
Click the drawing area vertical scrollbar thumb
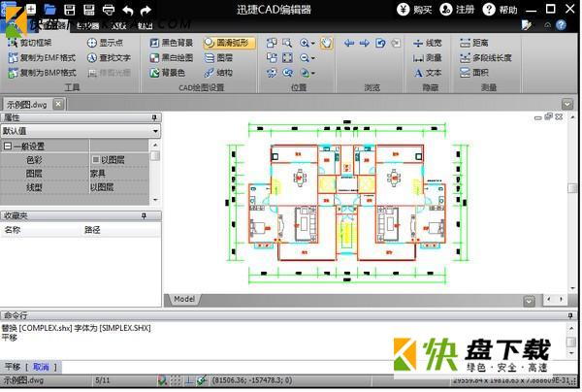pyautogui.click(x=572, y=188)
